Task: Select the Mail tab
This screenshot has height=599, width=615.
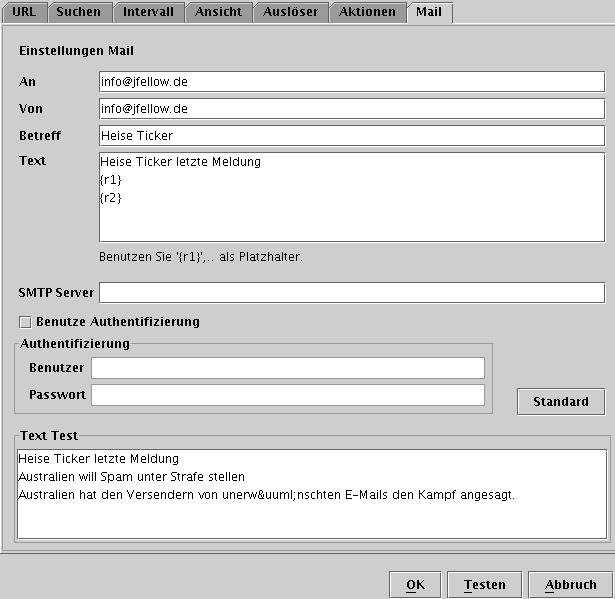Action: coord(429,12)
